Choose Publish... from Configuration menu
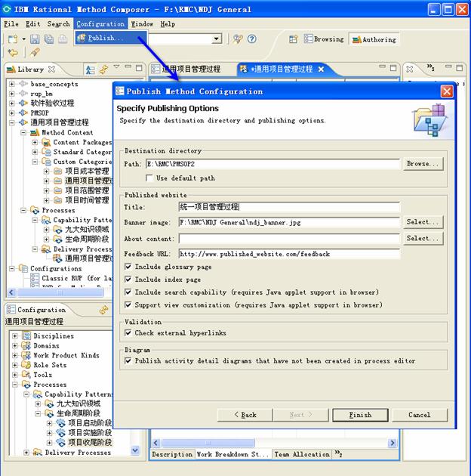Viewport: 471px width, 476px height. click(111, 38)
